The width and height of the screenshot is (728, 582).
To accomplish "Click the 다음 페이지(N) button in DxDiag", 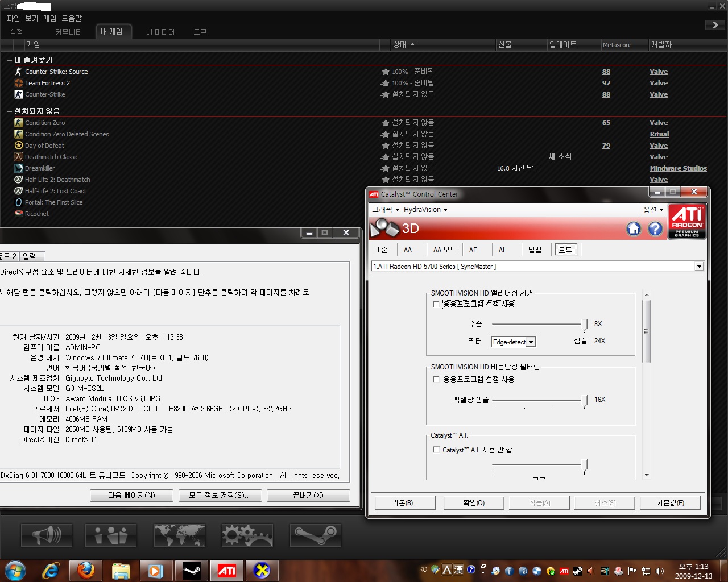I will point(131,496).
